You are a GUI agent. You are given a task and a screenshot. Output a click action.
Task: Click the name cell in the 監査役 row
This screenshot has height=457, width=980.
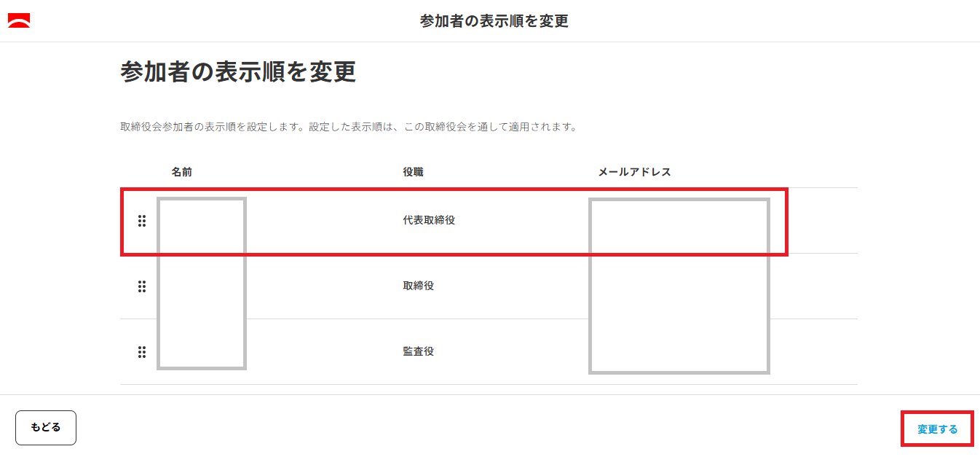pyautogui.click(x=201, y=352)
